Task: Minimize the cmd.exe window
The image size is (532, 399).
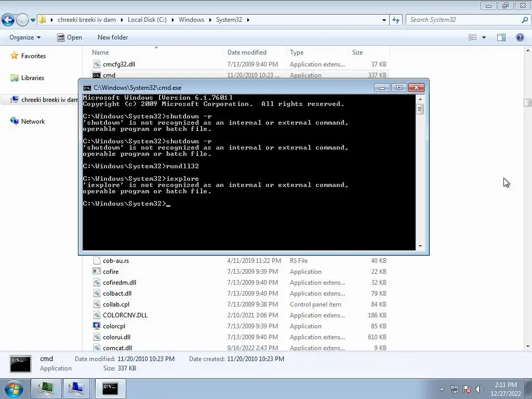Action: coord(382,88)
